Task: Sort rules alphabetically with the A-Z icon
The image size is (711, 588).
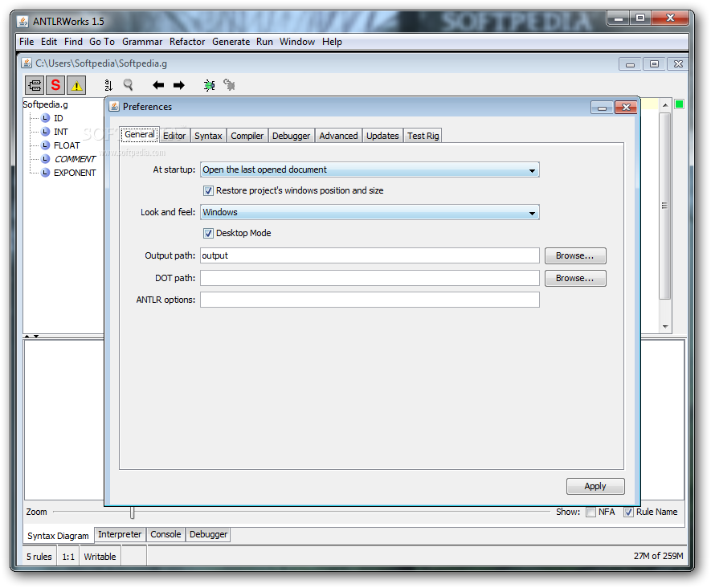Action: [108, 85]
